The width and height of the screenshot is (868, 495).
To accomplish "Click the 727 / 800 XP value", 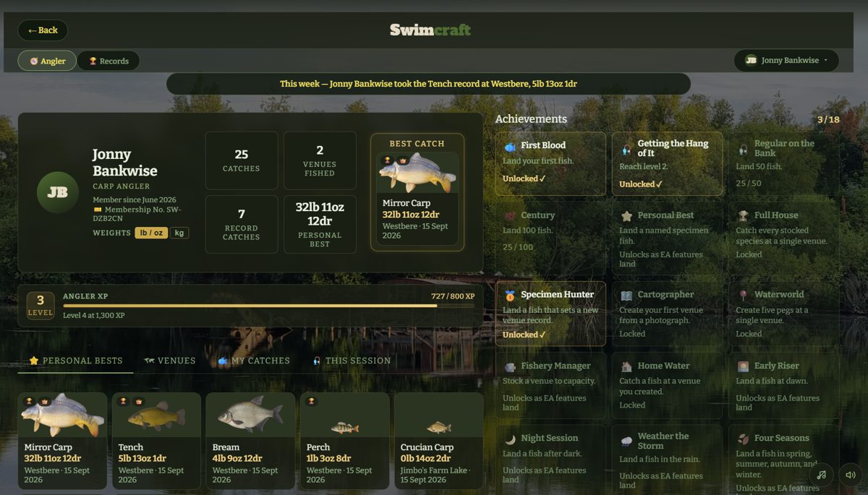I will point(453,296).
